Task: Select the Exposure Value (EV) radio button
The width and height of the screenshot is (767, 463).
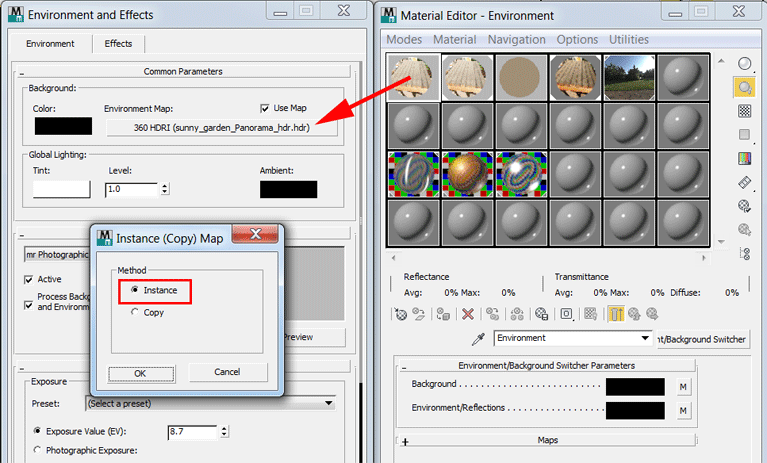Action: point(37,431)
